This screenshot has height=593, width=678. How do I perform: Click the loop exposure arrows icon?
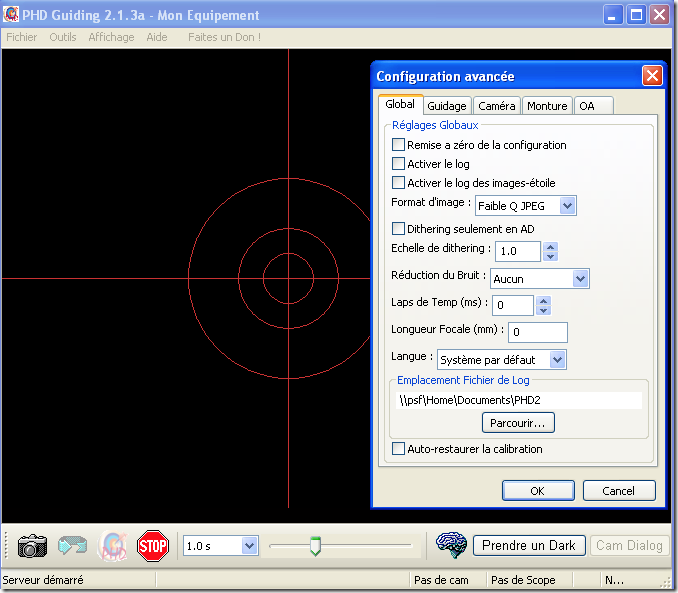click(72, 545)
